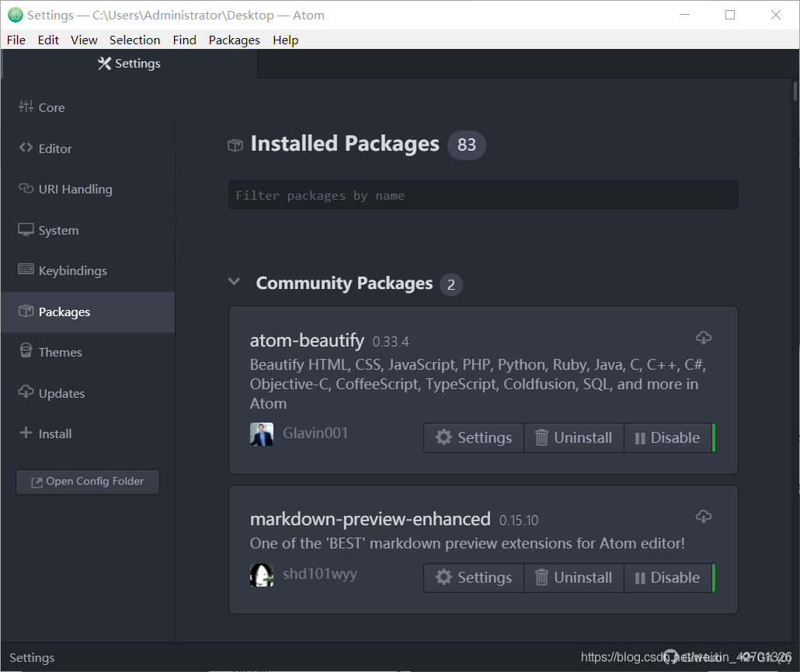Image resolution: width=800 pixels, height=672 pixels.
Task: Disable the markdown-preview-enhanced package
Action: click(668, 577)
